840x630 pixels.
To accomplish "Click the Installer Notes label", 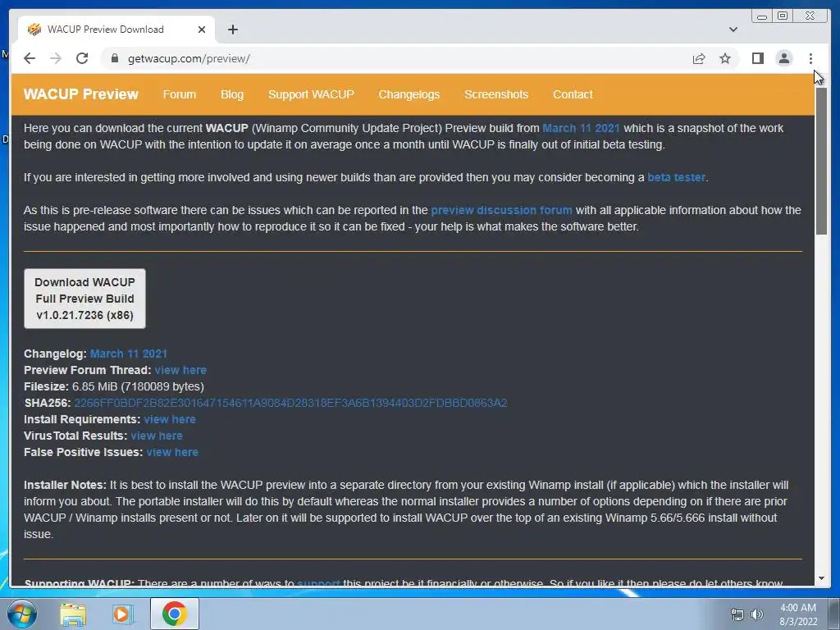I will click(65, 485).
